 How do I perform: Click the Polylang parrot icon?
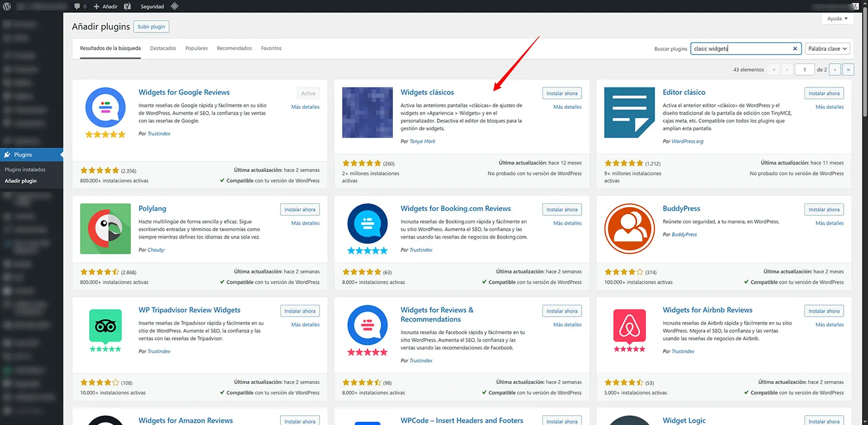(x=105, y=229)
